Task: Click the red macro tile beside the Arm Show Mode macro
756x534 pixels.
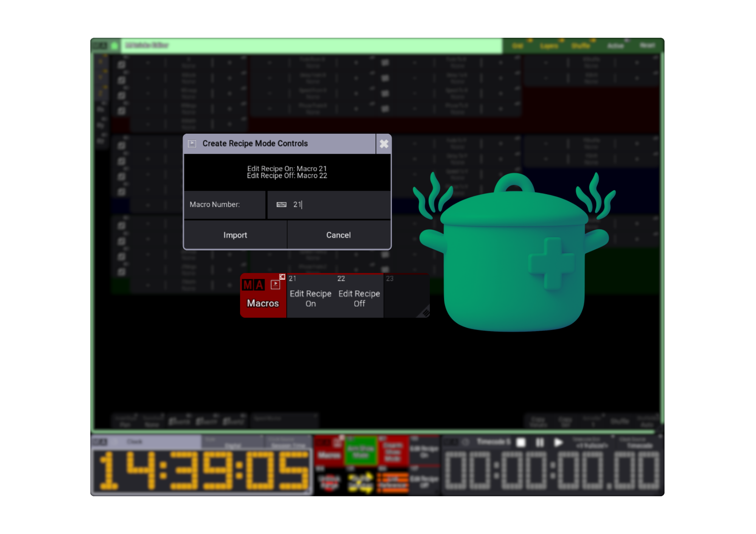Action: pos(393,451)
